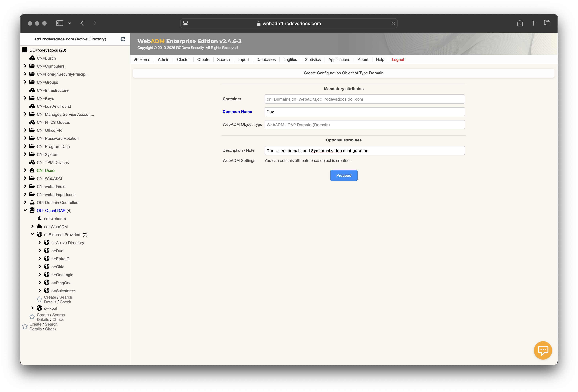This screenshot has height=392, width=578.
Task: Click the Safari sidebar toggle icon
Action: (59, 23)
